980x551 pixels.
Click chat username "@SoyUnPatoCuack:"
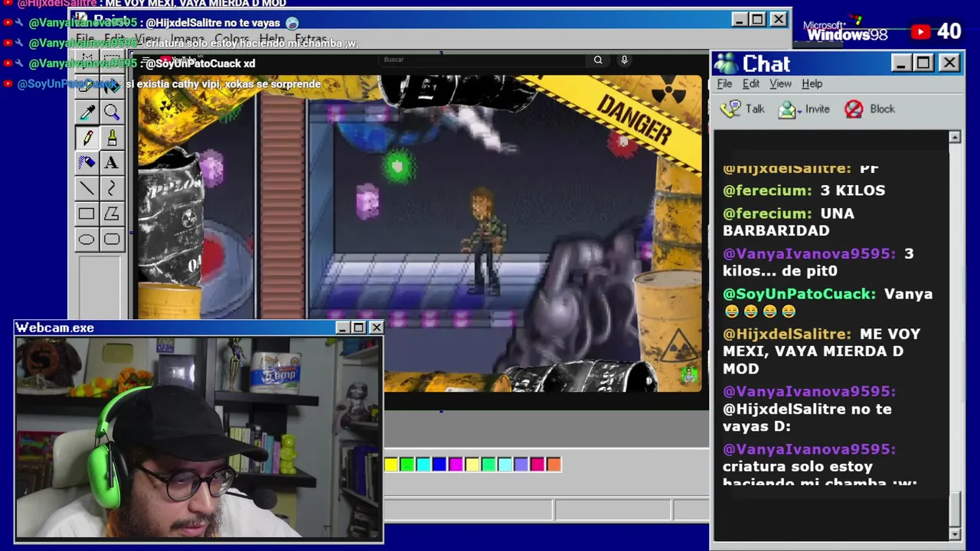[799, 294]
